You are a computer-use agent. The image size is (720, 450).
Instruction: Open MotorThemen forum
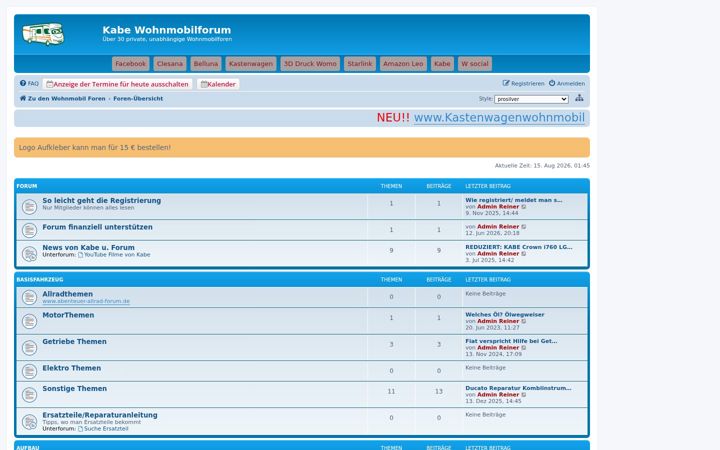point(68,315)
